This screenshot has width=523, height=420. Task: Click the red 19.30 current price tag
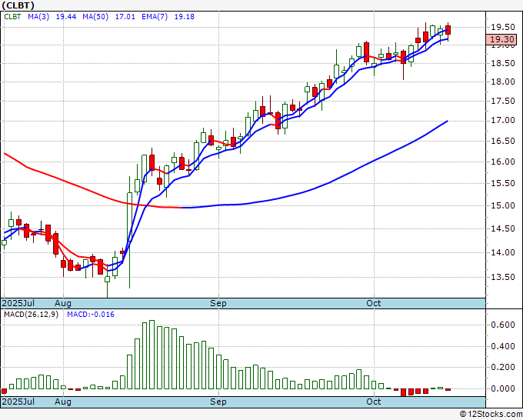[x=502, y=39]
